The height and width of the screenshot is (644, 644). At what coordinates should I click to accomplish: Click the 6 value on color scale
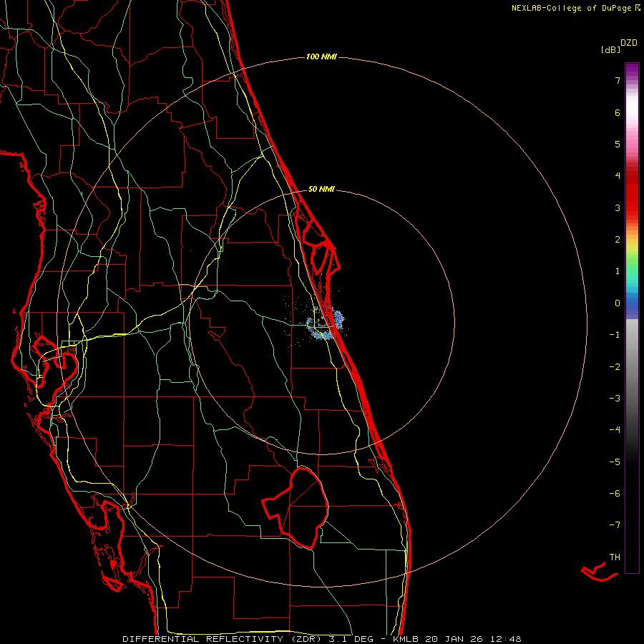click(x=618, y=112)
